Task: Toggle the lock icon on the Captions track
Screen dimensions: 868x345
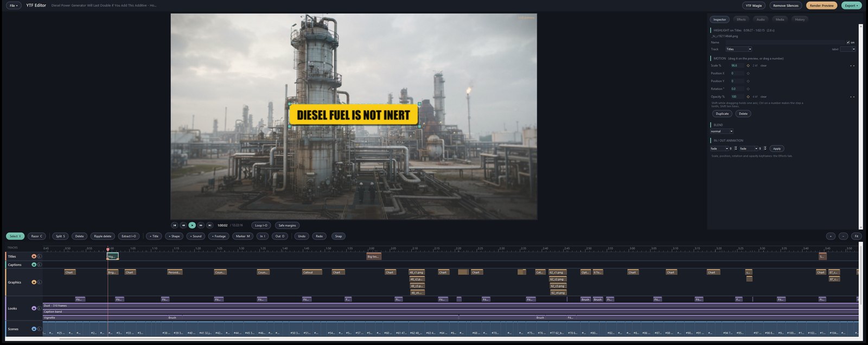Action: point(40,265)
